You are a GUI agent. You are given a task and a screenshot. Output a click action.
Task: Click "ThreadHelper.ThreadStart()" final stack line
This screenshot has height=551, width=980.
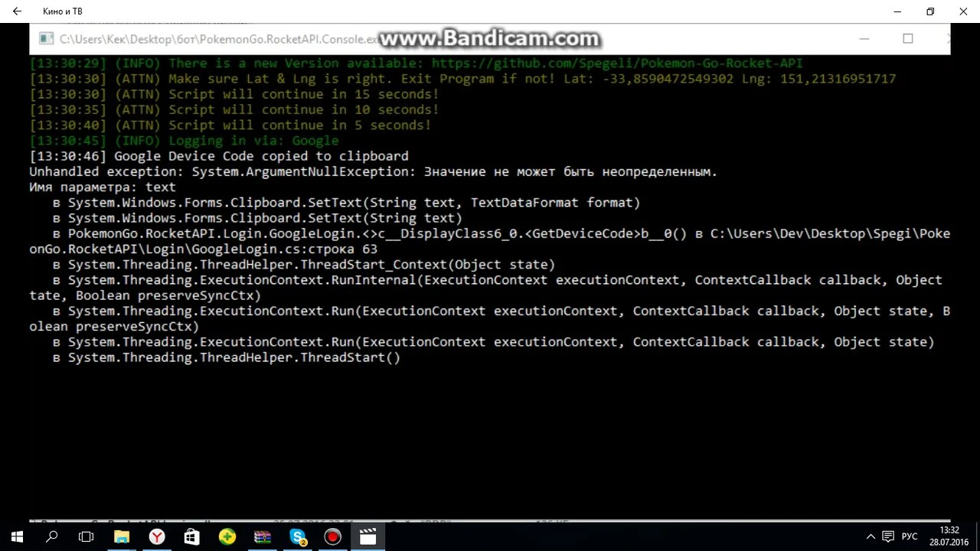(227, 357)
